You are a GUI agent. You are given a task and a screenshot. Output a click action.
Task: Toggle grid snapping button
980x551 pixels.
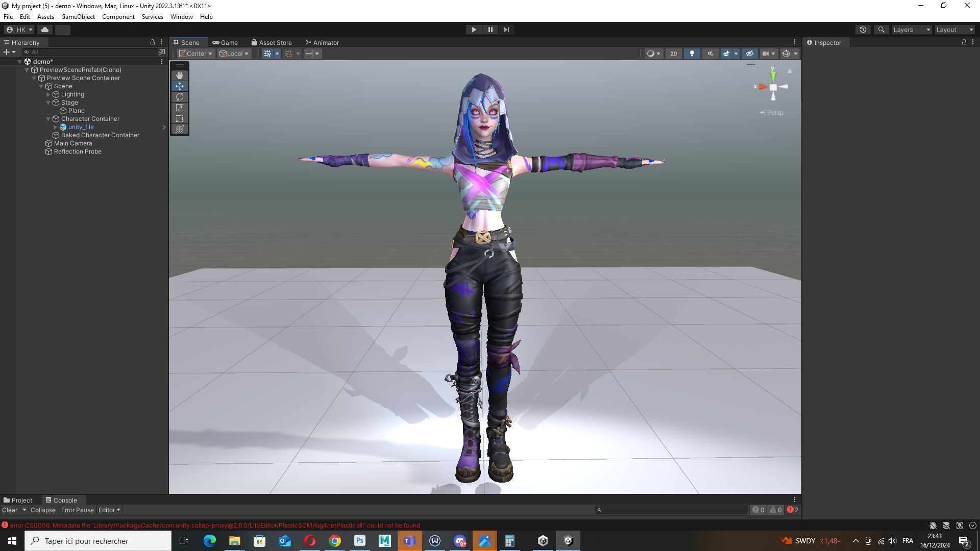[288, 54]
